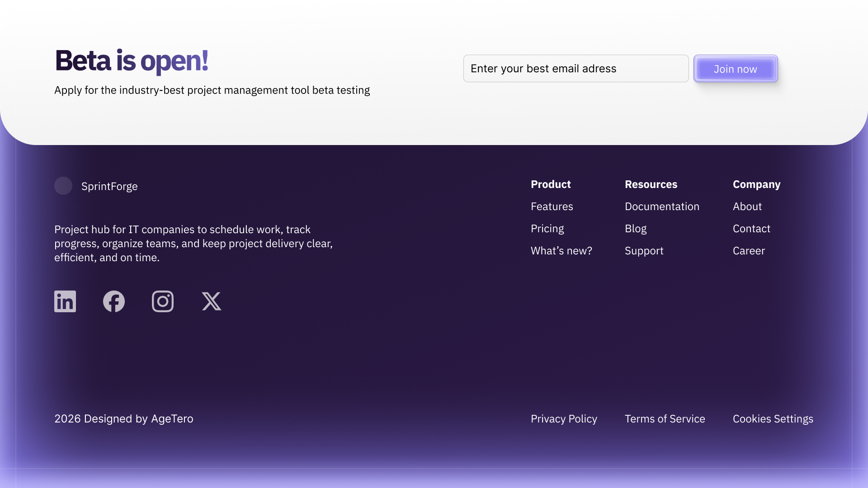This screenshot has width=868, height=488.
Task: Open the Support link
Action: pyautogui.click(x=644, y=251)
